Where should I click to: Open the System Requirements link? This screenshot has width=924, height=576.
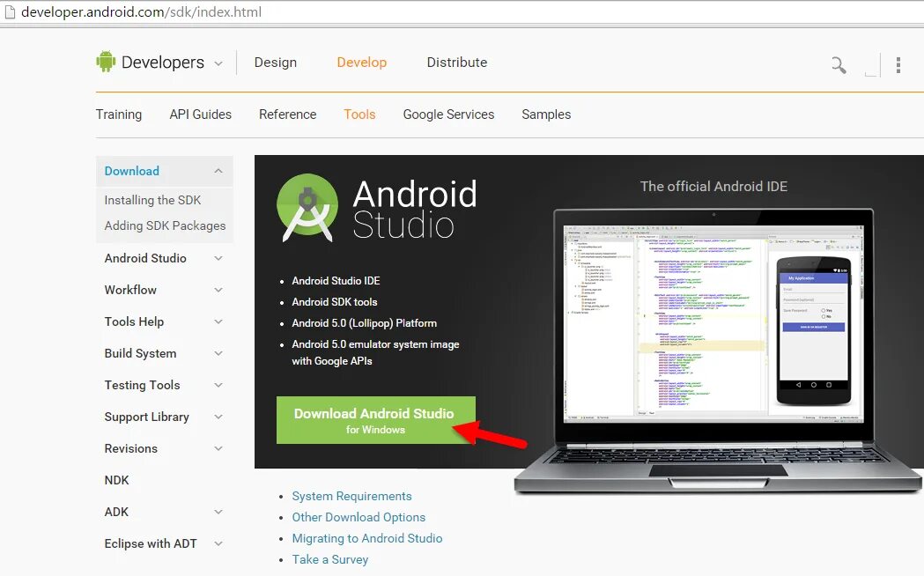pyautogui.click(x=351, y=496)
